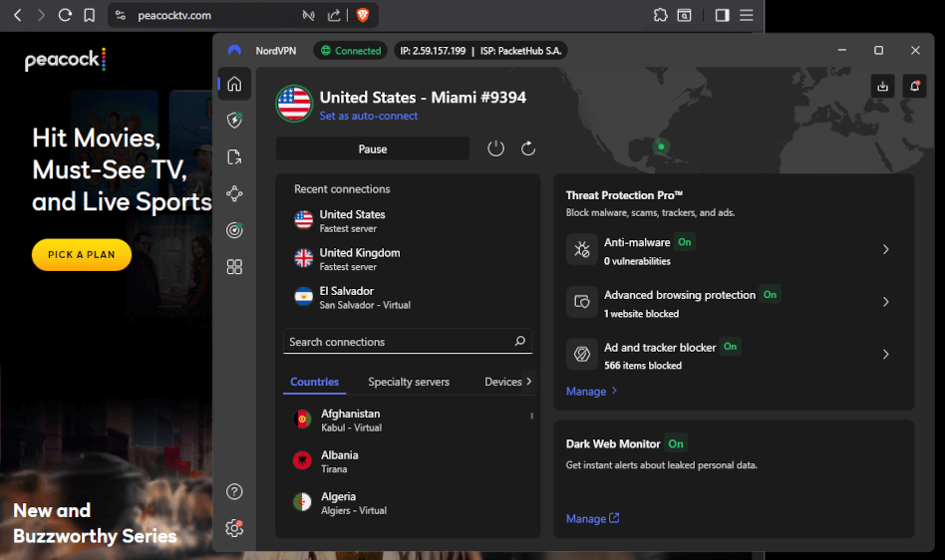The image size is (945, 560).
Task: Toggle the Anti-malware On status
Action: click(685, 242)
